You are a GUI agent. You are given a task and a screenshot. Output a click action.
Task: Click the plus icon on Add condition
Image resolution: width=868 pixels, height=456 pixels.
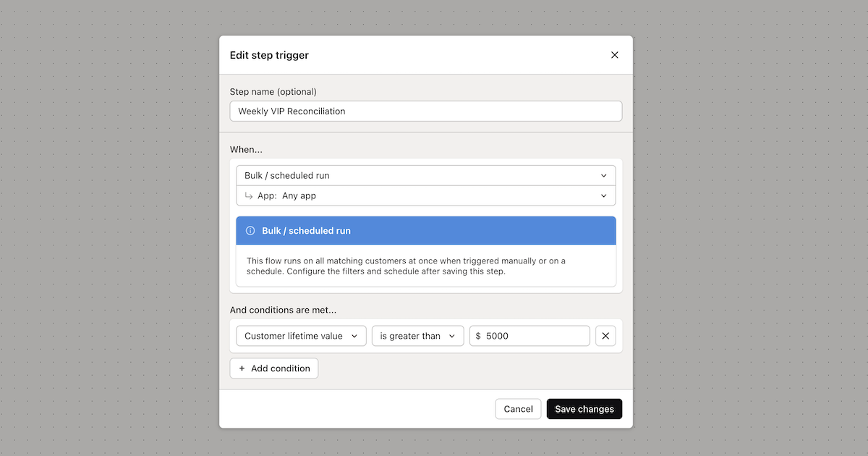(x=242, y=368)
